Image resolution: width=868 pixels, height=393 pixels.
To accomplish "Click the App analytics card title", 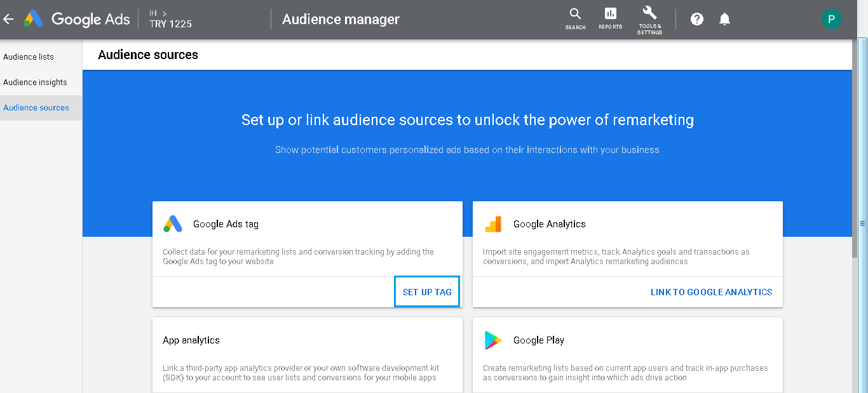I will tap(191, 340).
